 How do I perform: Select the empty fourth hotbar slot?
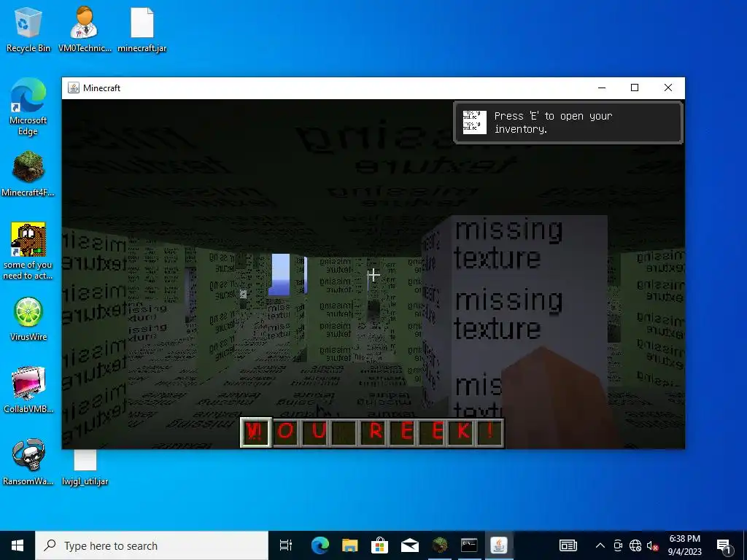point(343,432)
